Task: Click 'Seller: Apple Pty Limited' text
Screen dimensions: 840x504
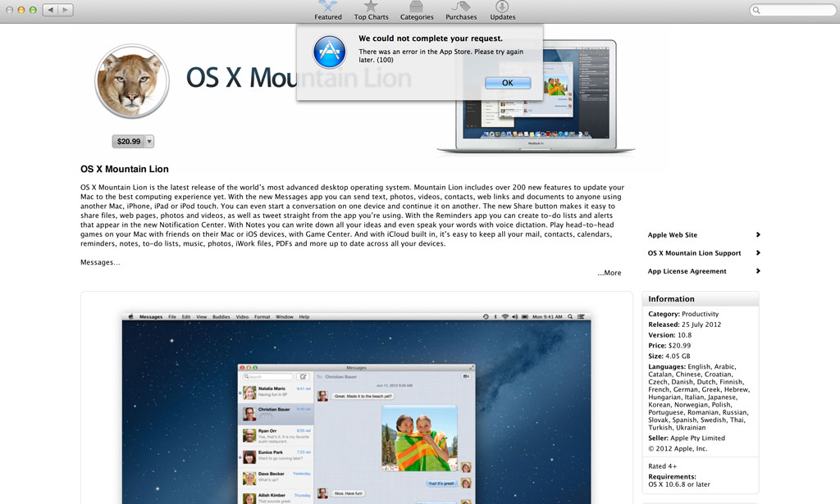Action: tap(687, 438)
